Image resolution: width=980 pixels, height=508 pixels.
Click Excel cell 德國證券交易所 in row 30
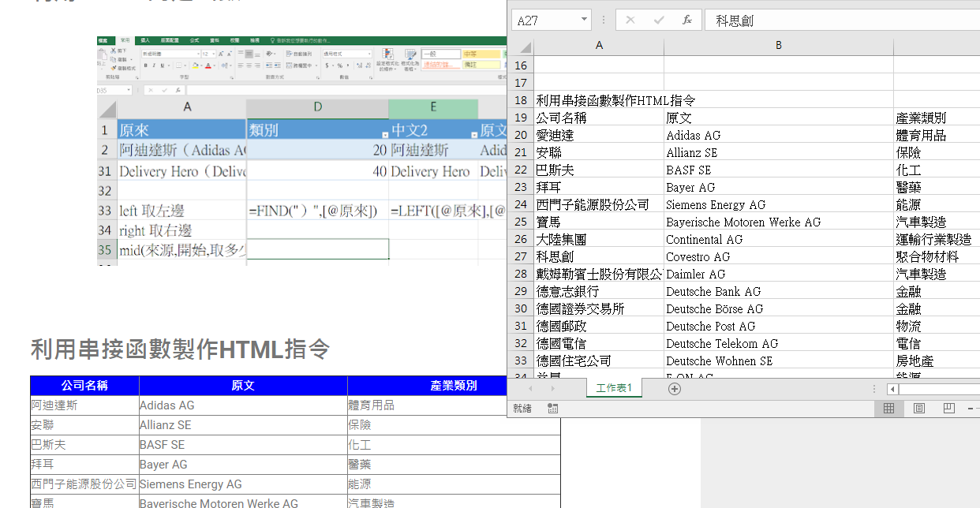pos(600,308)
